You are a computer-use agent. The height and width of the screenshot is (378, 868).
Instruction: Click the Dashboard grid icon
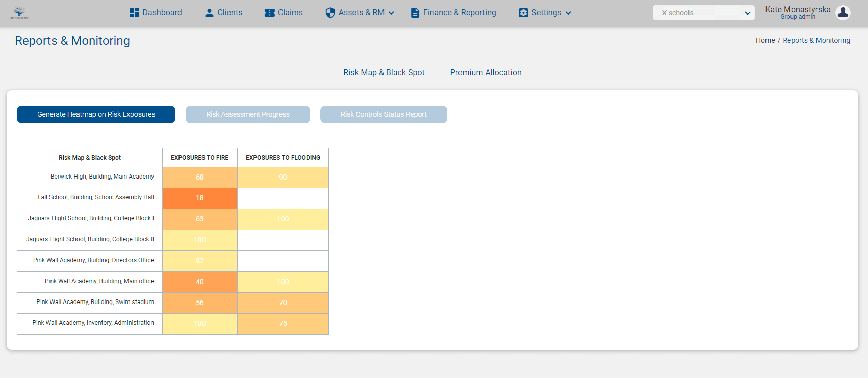(x=134, y=13)
